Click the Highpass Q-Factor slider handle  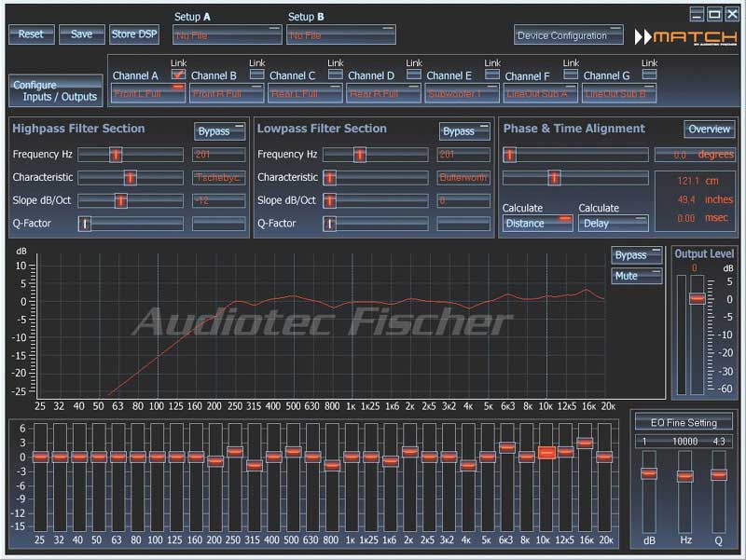pyautogui.click(x=85, y=224)
